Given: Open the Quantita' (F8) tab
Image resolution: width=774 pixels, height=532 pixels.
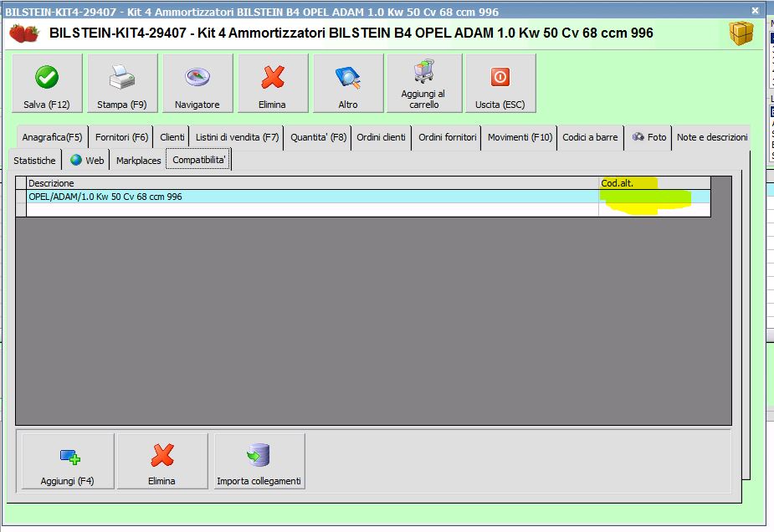Looking at the screenshot, I should [319, 137].
